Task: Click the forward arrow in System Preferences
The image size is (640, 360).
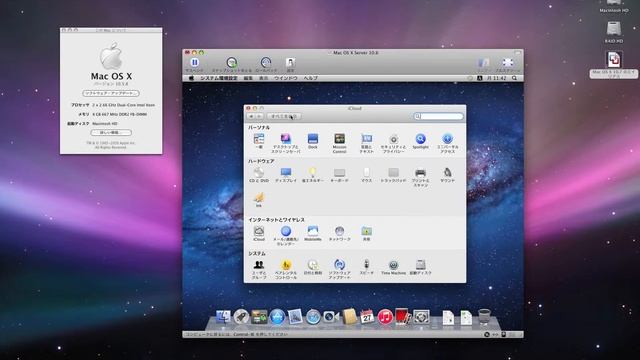Action: click(x=259, y=116)
